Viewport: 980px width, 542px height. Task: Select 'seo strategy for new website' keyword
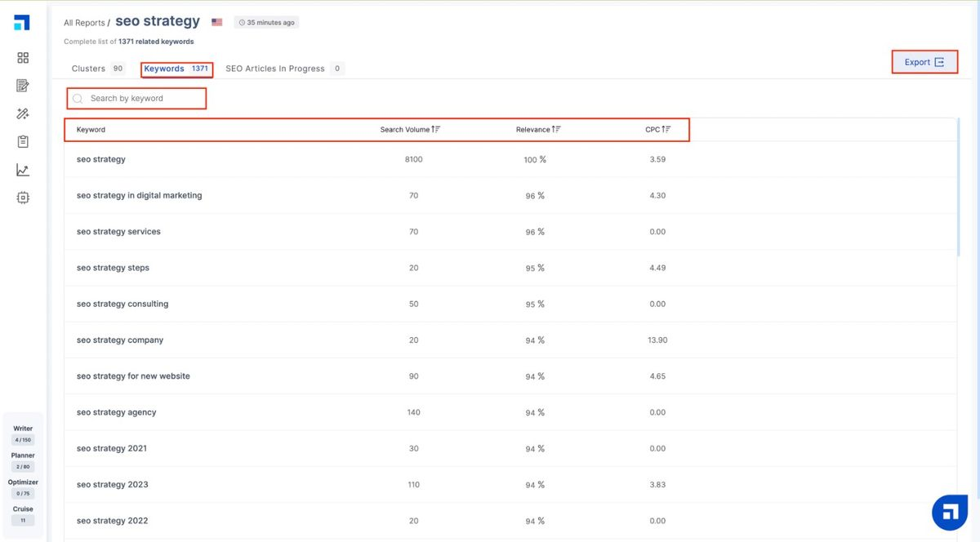pyautogui.click(x=133, y=376)
